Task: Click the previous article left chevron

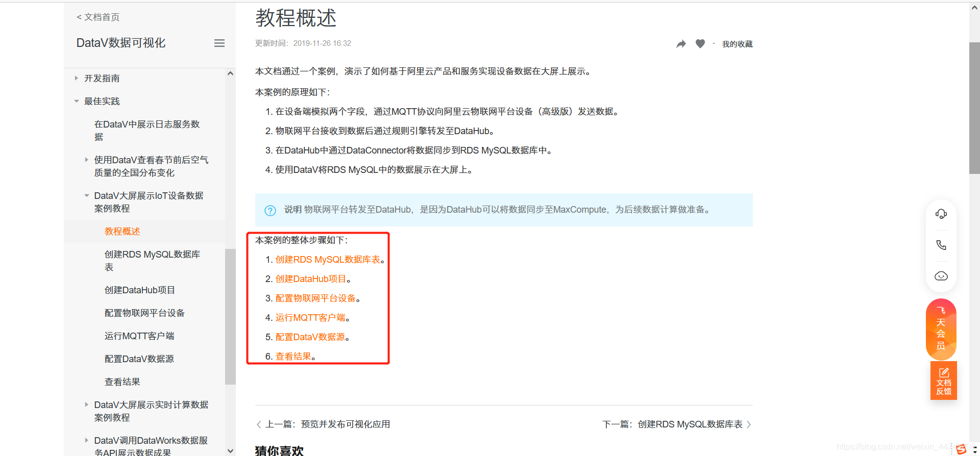Action: point(259,424)
